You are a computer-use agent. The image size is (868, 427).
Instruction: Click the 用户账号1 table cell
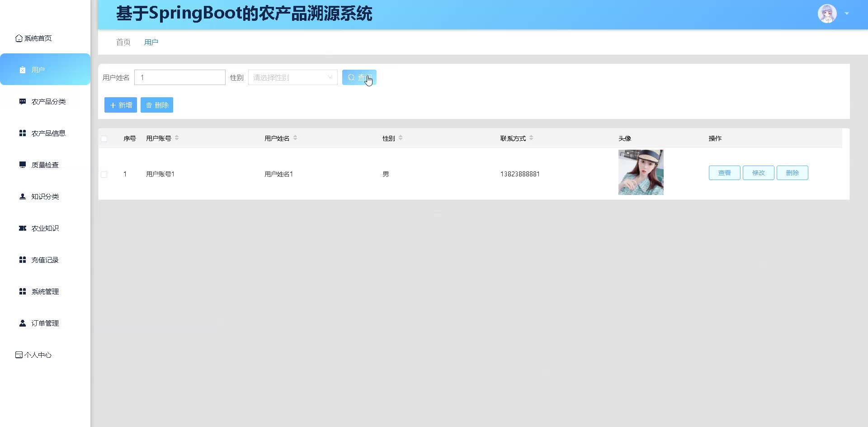[x=160, y=174]
